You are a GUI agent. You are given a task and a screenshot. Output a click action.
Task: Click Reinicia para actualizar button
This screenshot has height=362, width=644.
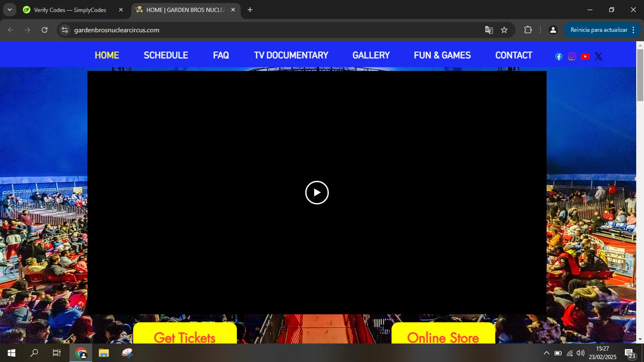click(x=598, y=30)
